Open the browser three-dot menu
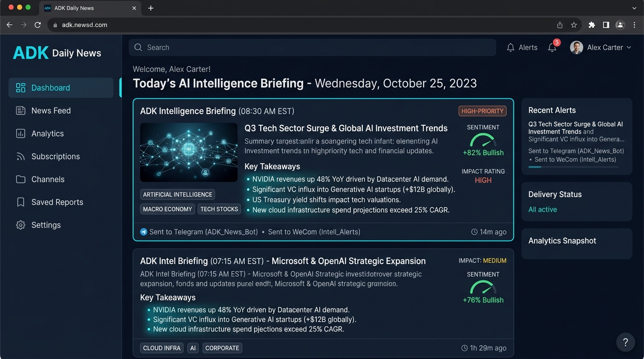This screenshot has width=644, height=359. (x=635, y=25)
